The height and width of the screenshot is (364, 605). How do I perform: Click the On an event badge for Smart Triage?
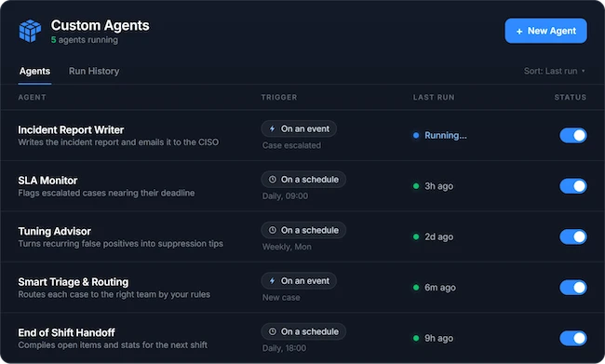299,281
